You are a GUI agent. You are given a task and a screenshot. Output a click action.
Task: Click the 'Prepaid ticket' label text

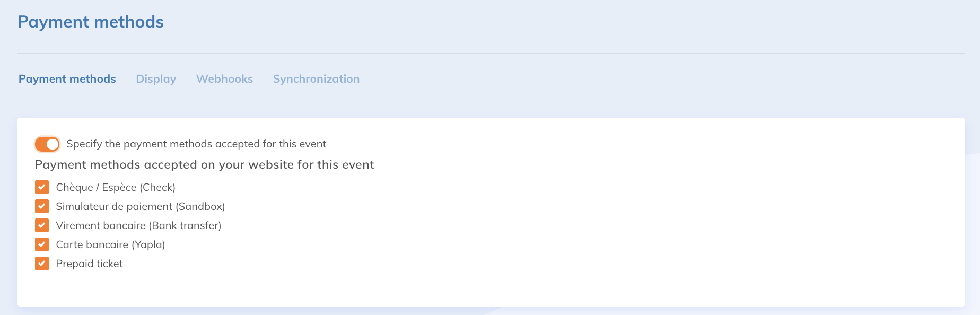coord(89,264)
